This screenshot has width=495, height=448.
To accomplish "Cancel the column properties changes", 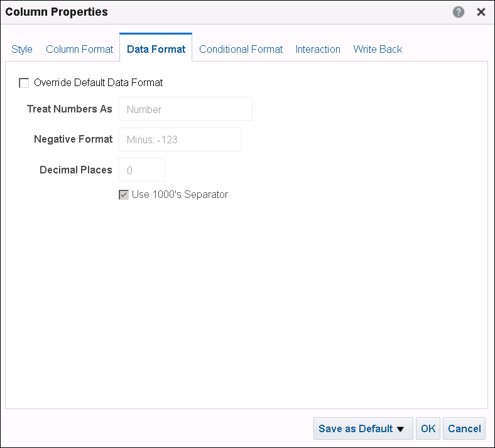I will coord(464,429).
